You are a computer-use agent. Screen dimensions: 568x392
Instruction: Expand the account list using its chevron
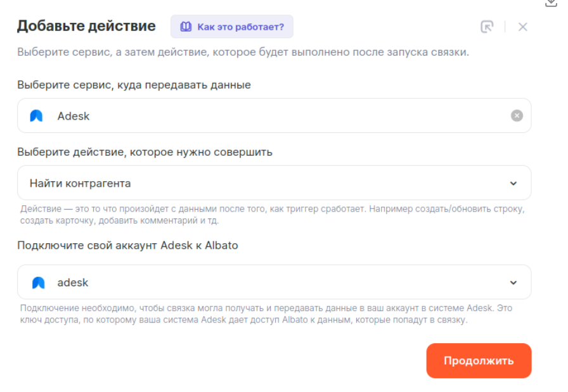[513, 282]
